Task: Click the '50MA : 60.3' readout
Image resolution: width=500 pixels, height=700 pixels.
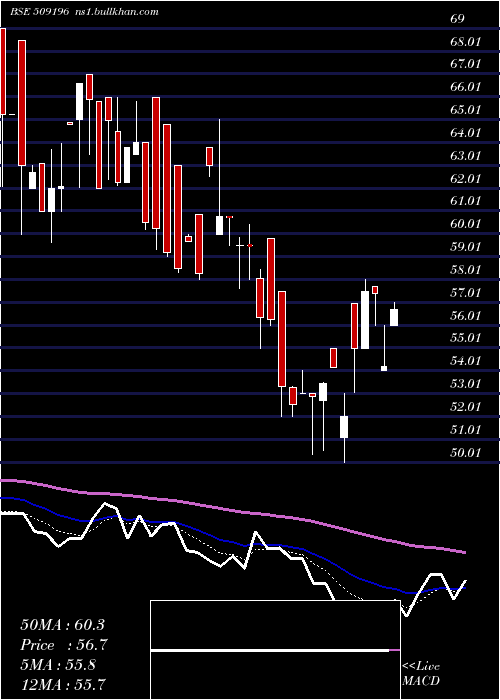Action: point(62,625)
